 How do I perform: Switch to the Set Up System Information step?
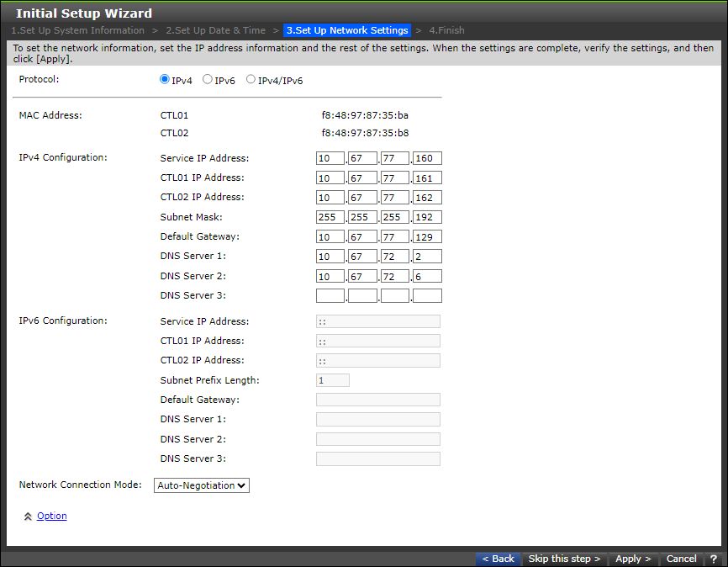coord(77,30)
